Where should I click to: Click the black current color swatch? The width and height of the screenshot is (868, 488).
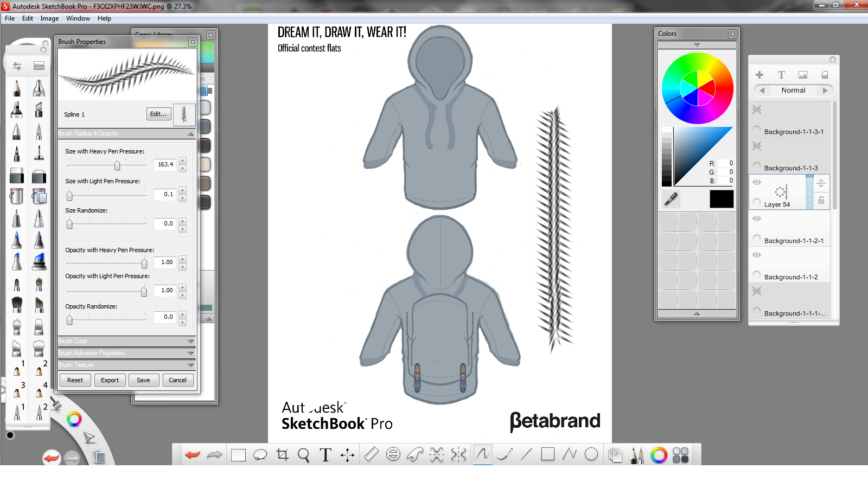(722, 199)
